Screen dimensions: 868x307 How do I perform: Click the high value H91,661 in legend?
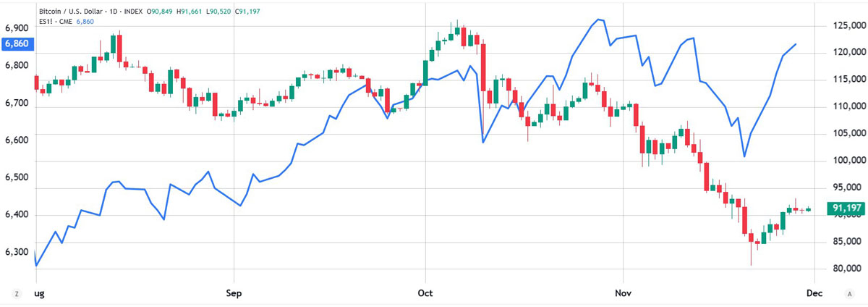coord(190,12)
